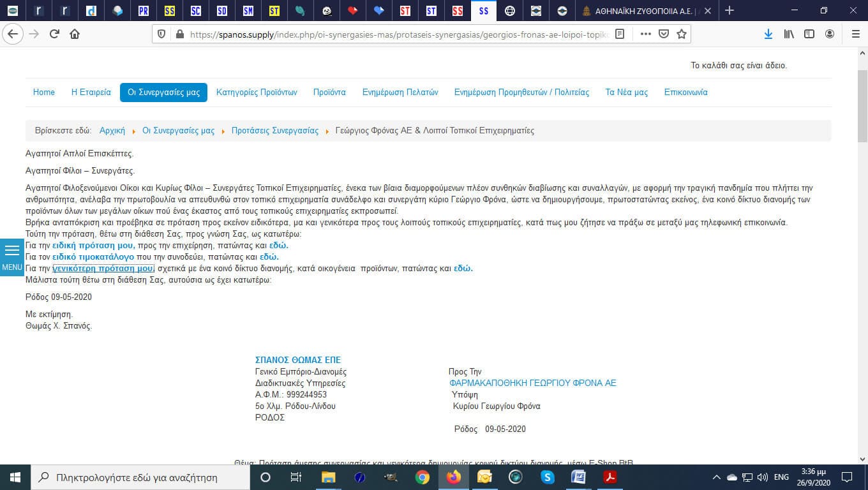The image size is (868, 490).
Task: Open File Explorer from taskbar
Action: (328, 477)
